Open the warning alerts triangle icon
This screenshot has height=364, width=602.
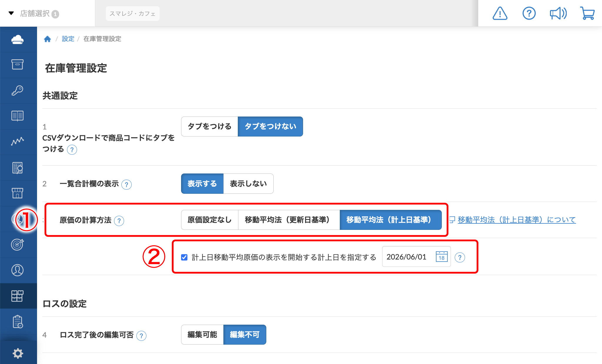pos(500,14)
